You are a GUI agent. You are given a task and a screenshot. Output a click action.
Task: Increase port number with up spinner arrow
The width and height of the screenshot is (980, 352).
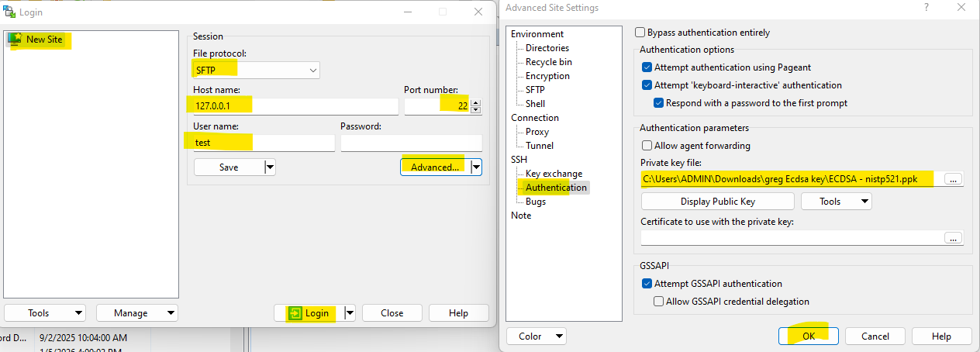[475, 102]
